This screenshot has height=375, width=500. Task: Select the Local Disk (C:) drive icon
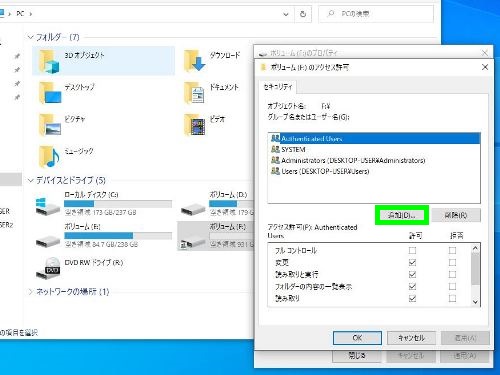click(48, 206)
